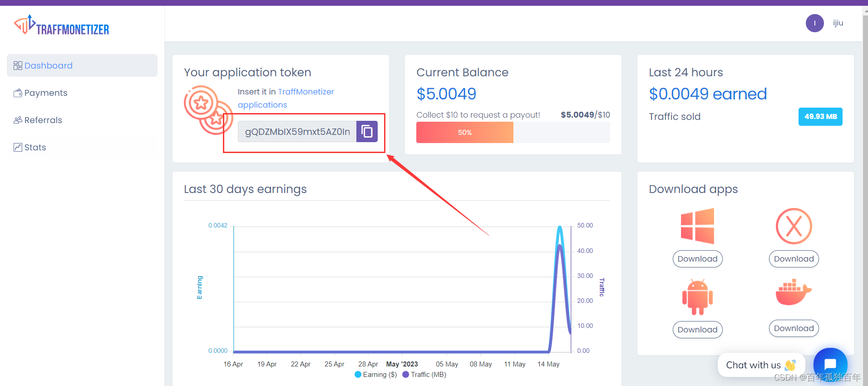The image size is (868, 386).
Task: Click the Collect $10 to request a payout text
Action: point(478,115)
